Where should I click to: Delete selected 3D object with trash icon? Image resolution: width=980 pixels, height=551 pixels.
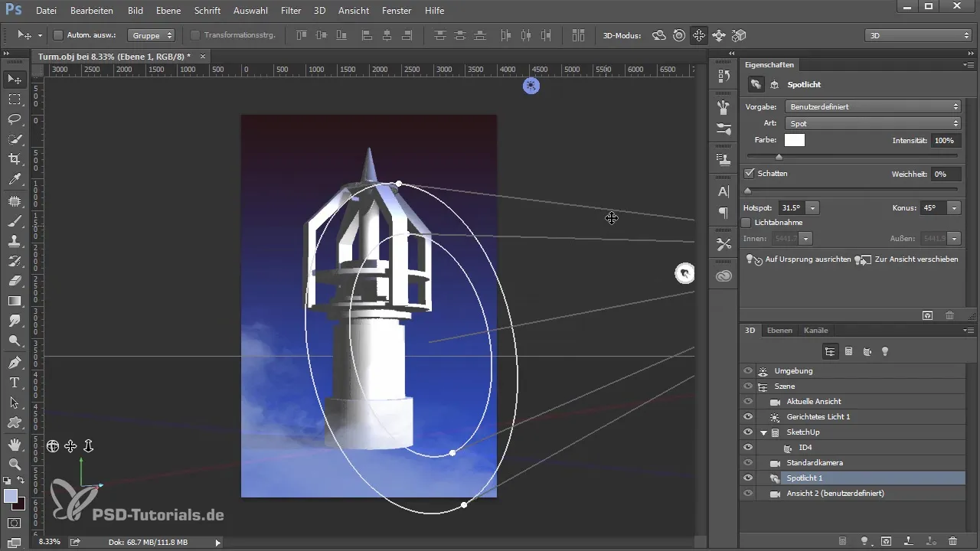[x=953, y=540]
